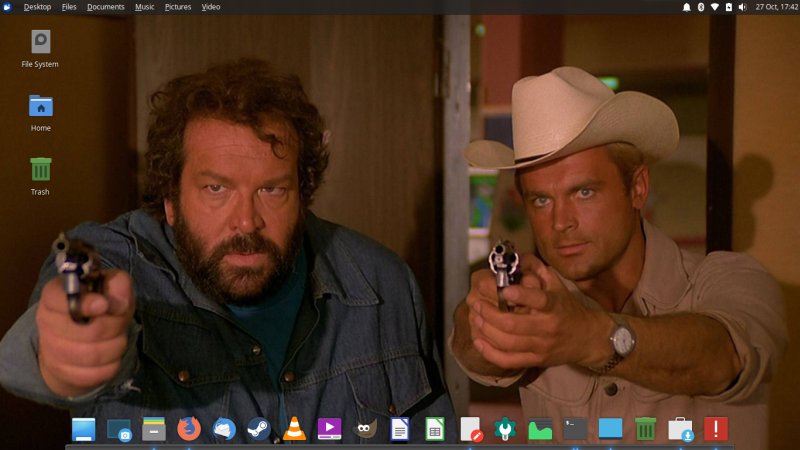Open the green settings wrench dock icon
800x450 pixels.
coord(505,429)
